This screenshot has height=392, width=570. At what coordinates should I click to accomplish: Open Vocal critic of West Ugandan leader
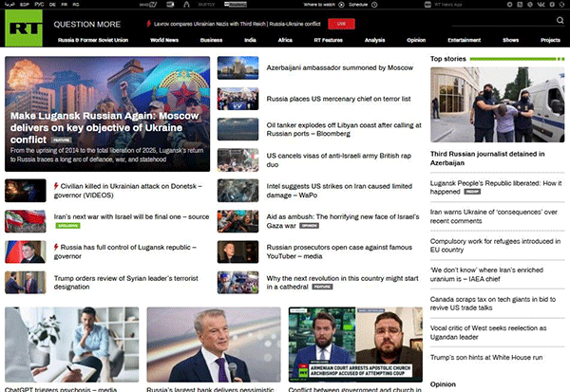pos(488,332)
